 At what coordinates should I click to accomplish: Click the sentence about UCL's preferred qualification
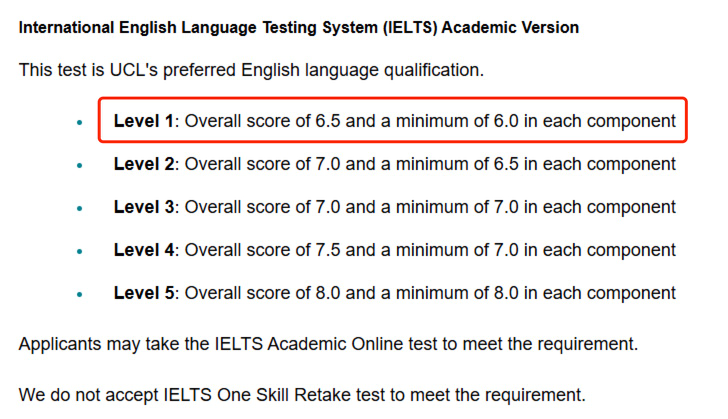pyautogui.click(x=251, y=71)
